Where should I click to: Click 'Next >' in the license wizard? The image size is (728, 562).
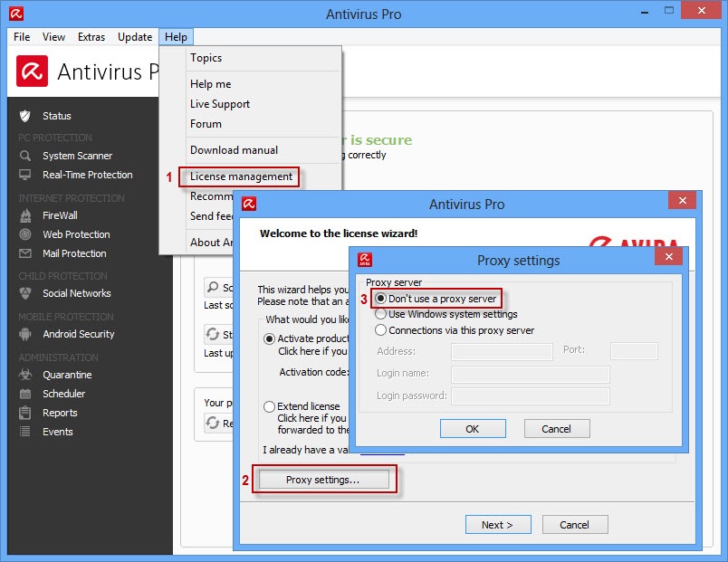498,525
